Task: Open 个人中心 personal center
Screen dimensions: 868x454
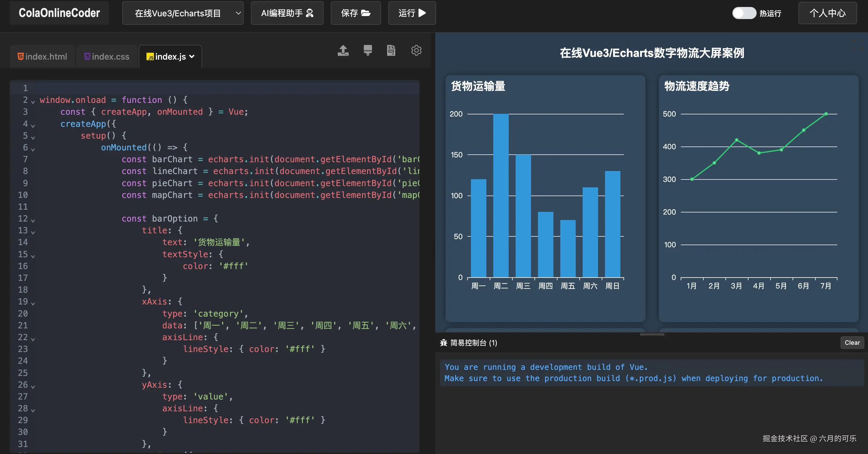Action: [827, 13]
